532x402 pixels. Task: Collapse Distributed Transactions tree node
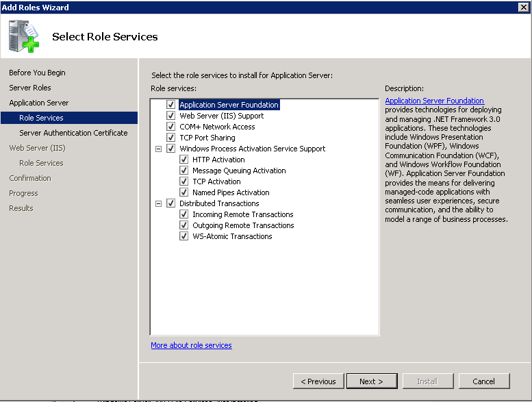click(x=158, y=203)
